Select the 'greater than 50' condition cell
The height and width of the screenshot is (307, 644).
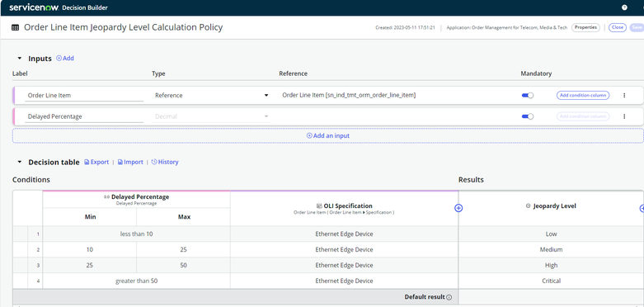136,281
